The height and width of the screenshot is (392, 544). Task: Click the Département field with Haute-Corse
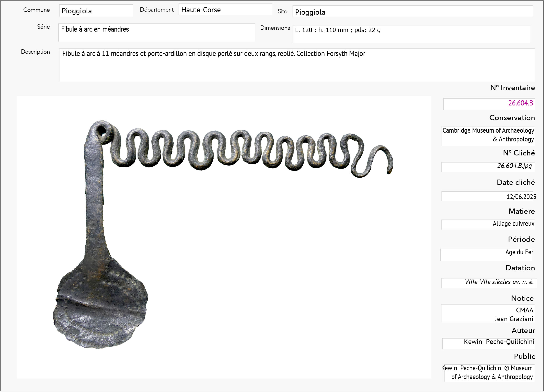pos(225,10)
